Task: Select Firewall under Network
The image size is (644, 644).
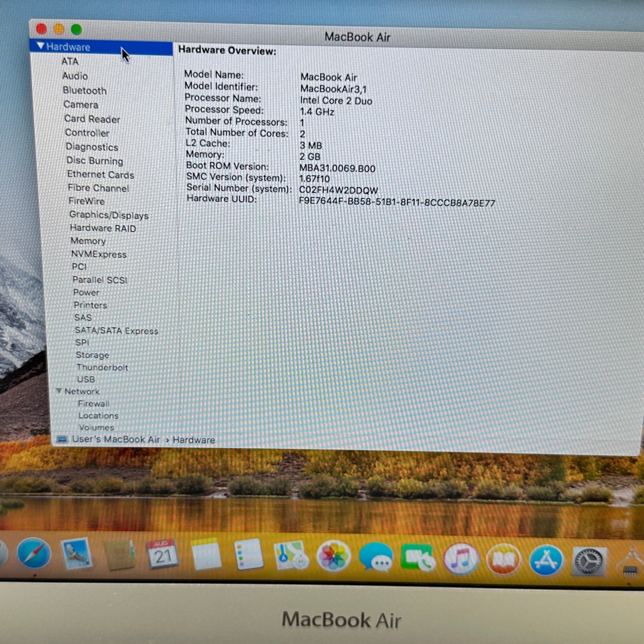Action: pyautogui.click(x=94, y=404)
